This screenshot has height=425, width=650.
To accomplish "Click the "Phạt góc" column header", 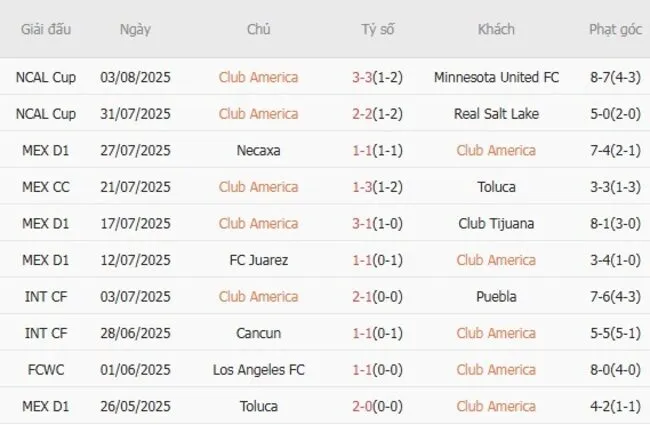I will (615, 30).
